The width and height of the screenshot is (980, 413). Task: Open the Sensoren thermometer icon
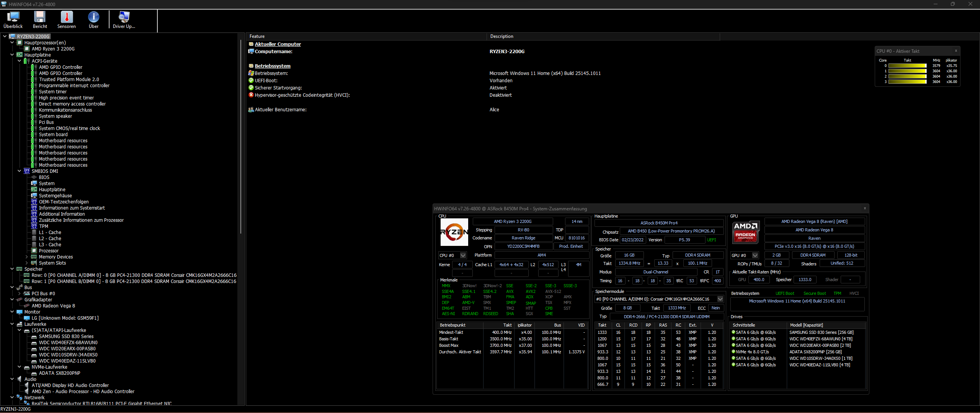(67, 20)
